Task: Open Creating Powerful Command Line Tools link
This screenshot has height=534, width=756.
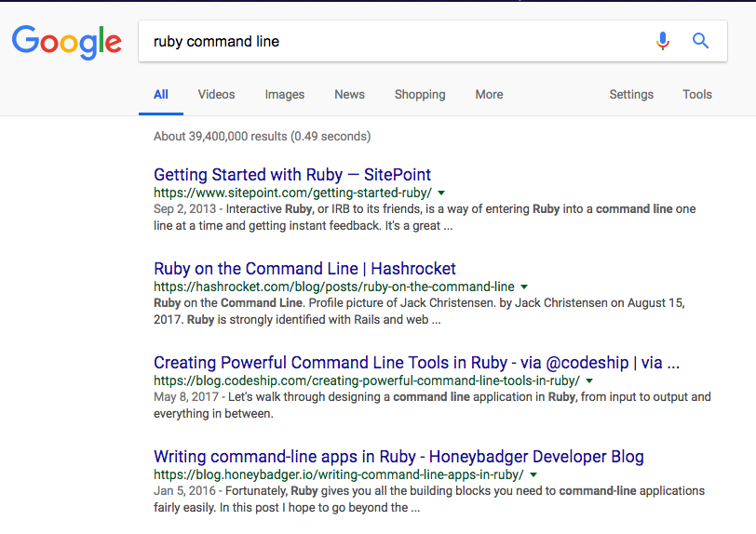Action: click(x=416, y=363)
